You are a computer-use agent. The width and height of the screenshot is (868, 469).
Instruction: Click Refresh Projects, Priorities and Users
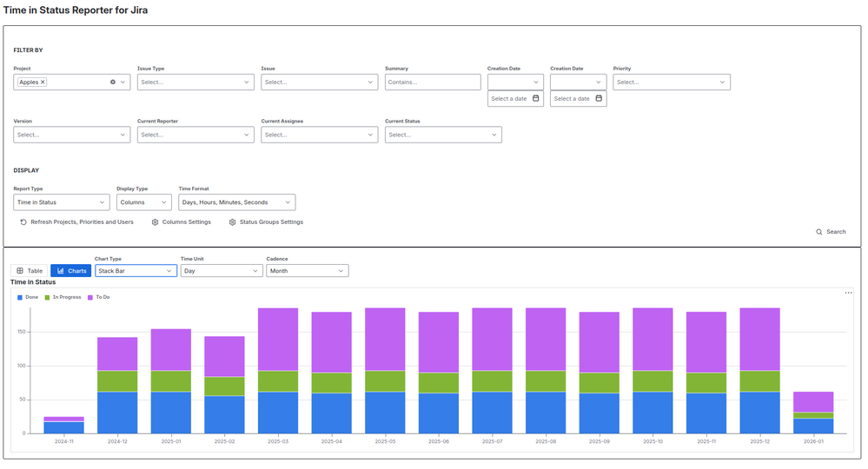pos(77,221)
